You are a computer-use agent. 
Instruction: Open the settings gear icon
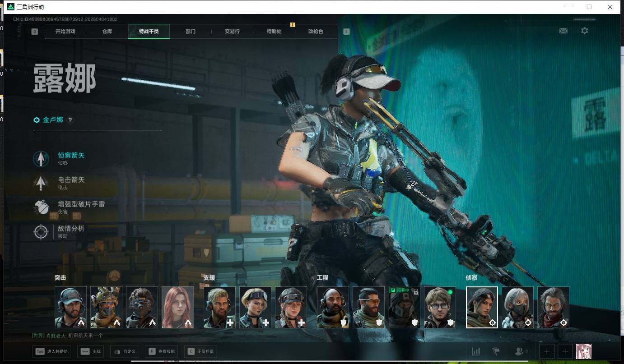coord(585,31)
